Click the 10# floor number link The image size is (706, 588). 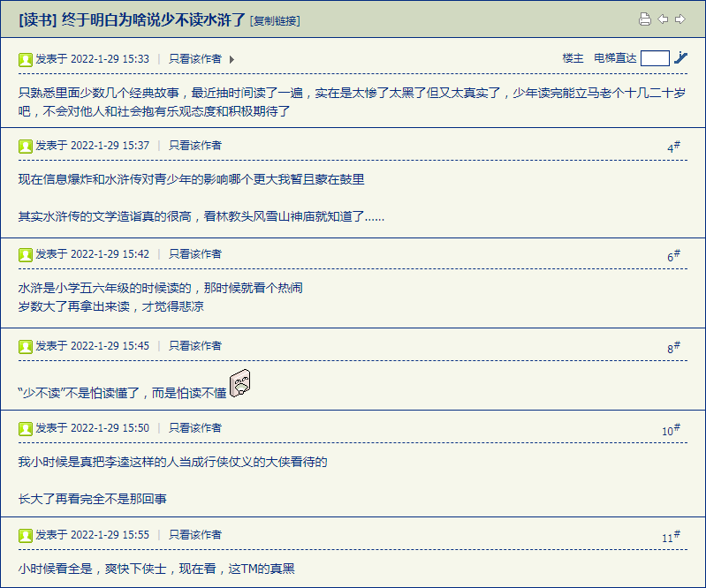671,430
